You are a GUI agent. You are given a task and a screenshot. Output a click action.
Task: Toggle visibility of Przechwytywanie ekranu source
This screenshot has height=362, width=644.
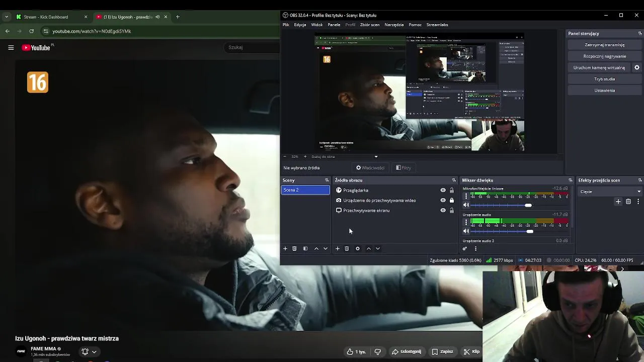click(x=443, y=210)
